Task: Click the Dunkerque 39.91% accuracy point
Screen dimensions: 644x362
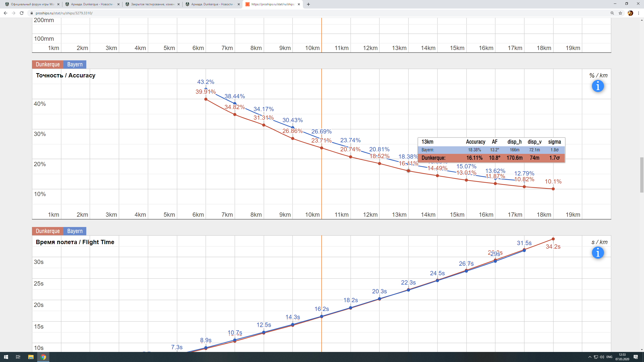Action: coord(206,99)
